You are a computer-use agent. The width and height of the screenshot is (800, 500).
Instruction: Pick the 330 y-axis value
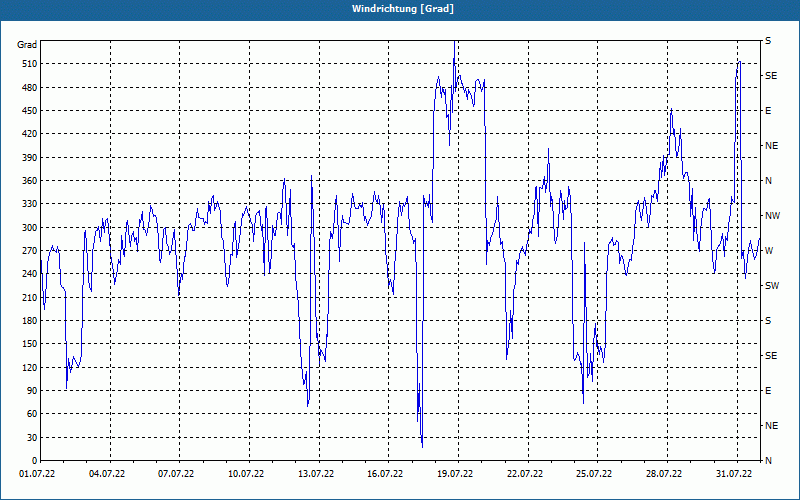click(x=30, y=204)
